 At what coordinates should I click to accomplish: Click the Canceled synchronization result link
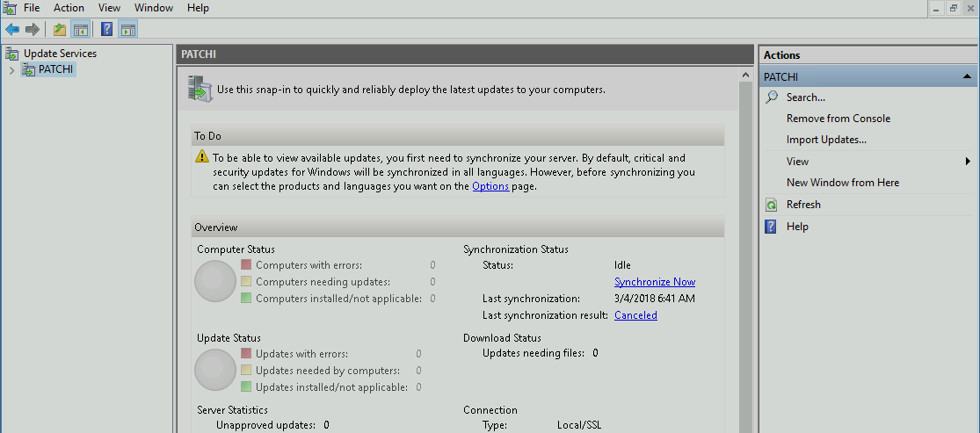tap(635, 315)
